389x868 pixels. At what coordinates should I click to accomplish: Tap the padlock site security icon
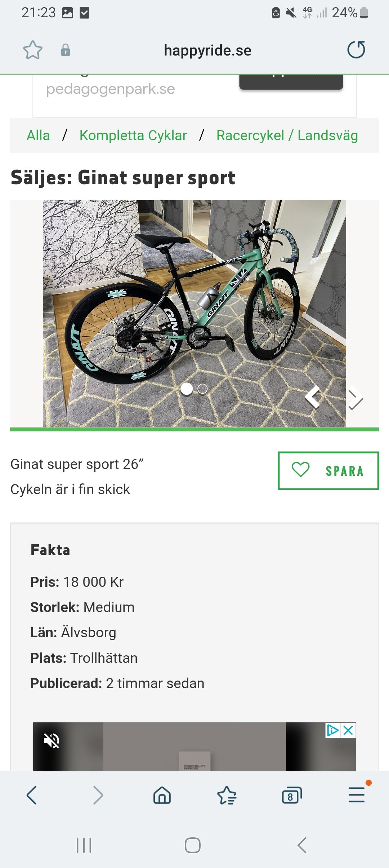pyautogui.click(x=66, y=50)
